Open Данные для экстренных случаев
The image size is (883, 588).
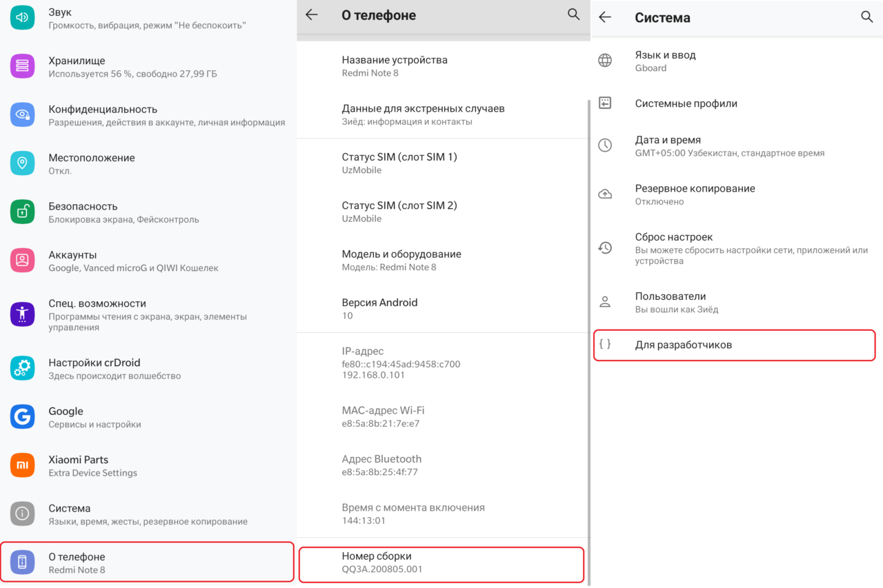(441, 114)
